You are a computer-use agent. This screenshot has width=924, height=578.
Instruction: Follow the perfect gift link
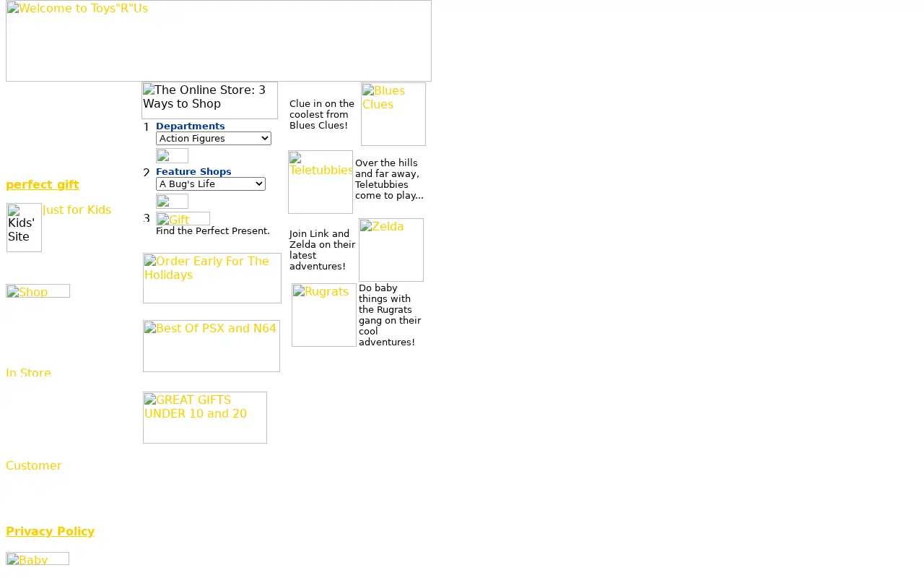(x=43, y=184)
